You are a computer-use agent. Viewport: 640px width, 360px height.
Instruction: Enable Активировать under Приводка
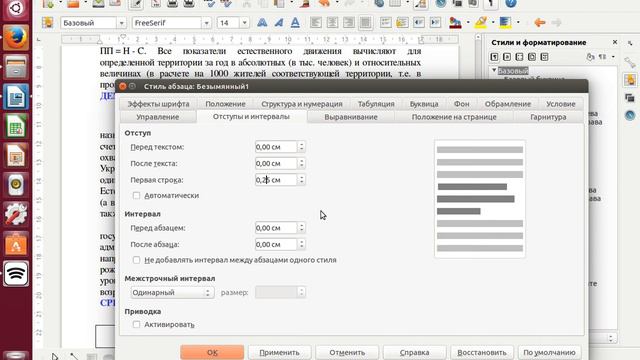(x=136, y=324)
